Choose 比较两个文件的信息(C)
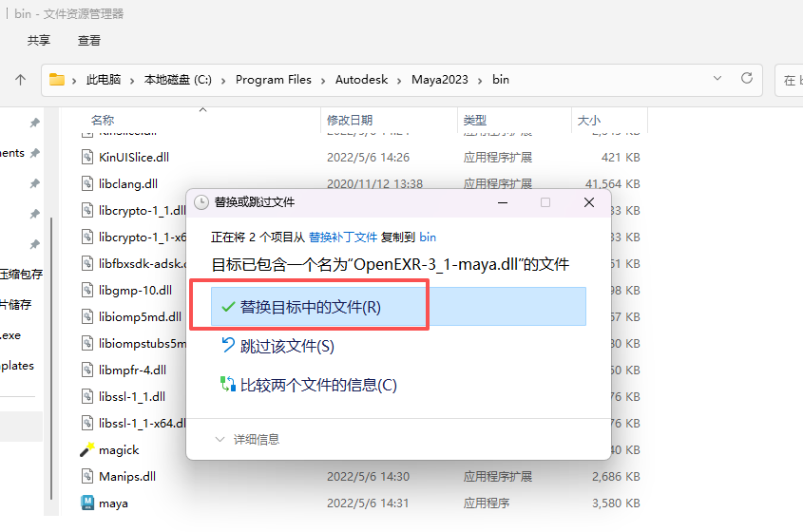803x532 pixels. tap(309, 385)
